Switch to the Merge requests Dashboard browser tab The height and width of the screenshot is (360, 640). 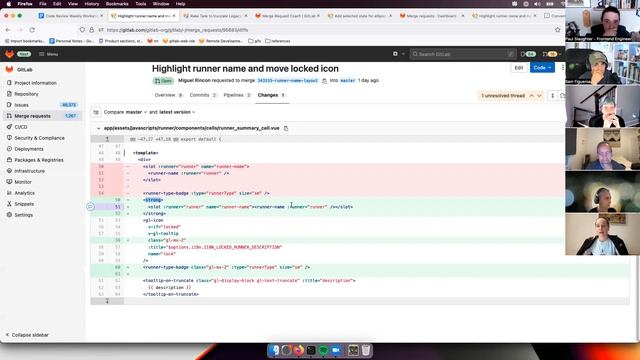(432, 16)
